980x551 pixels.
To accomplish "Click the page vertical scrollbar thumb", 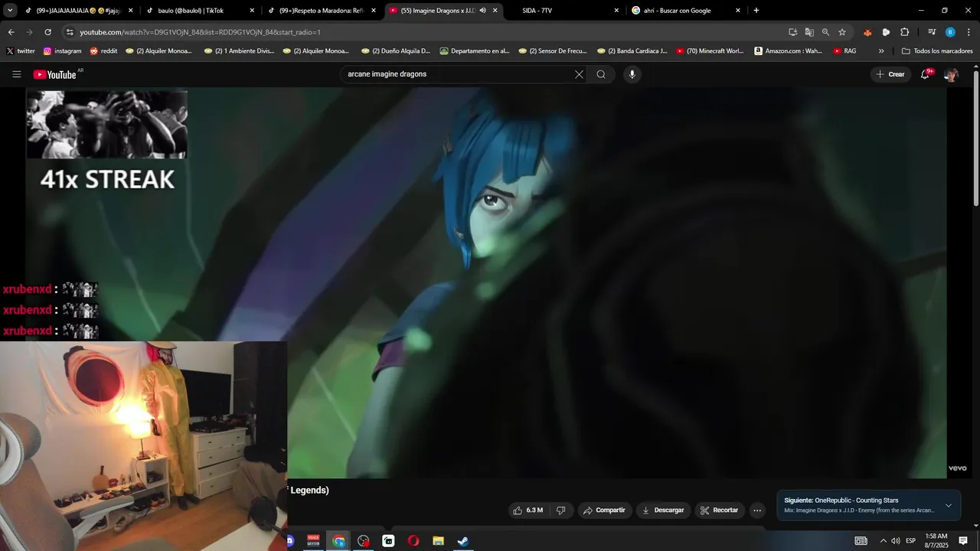I will click(976, 138).
